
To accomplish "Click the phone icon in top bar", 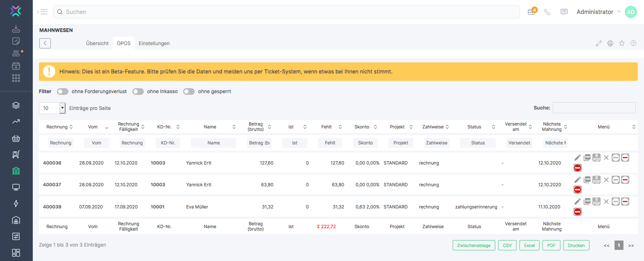I will (547, 12).
